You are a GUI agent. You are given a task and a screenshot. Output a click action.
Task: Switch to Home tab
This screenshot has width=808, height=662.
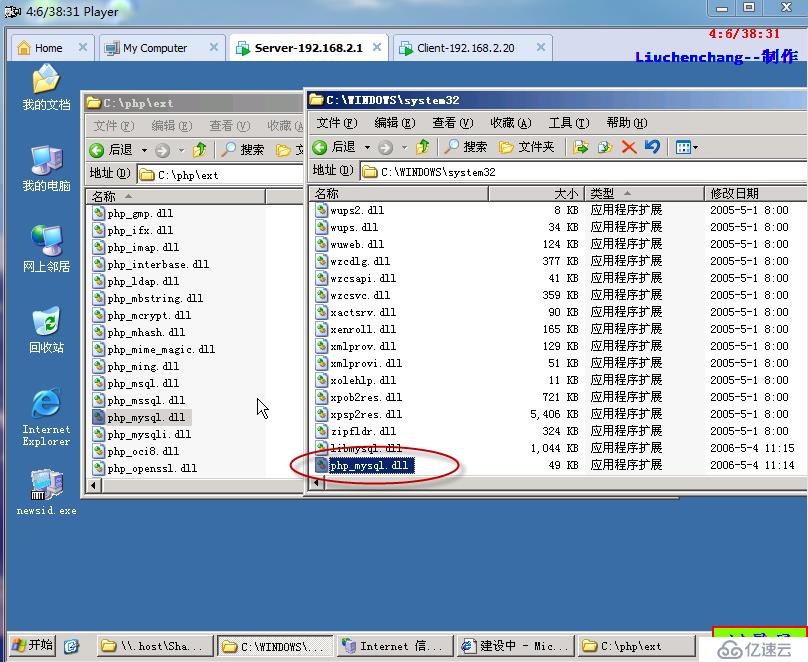coord(52,48)
